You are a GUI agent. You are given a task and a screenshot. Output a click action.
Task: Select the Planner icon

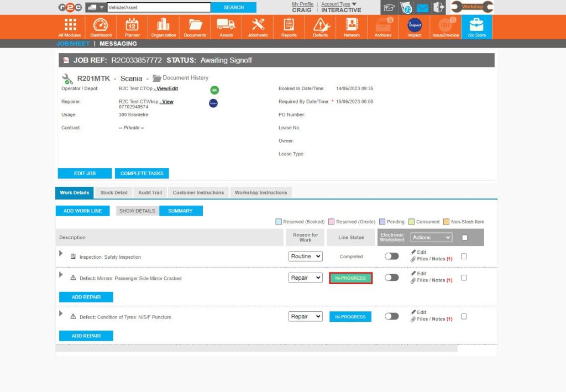(x=132, y=26)
